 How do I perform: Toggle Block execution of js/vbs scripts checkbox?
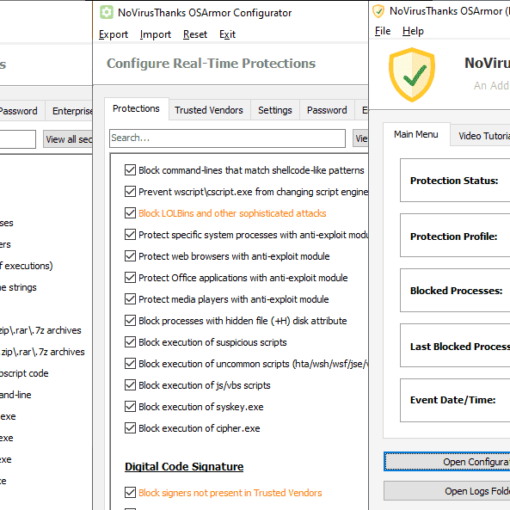point(130,385)
